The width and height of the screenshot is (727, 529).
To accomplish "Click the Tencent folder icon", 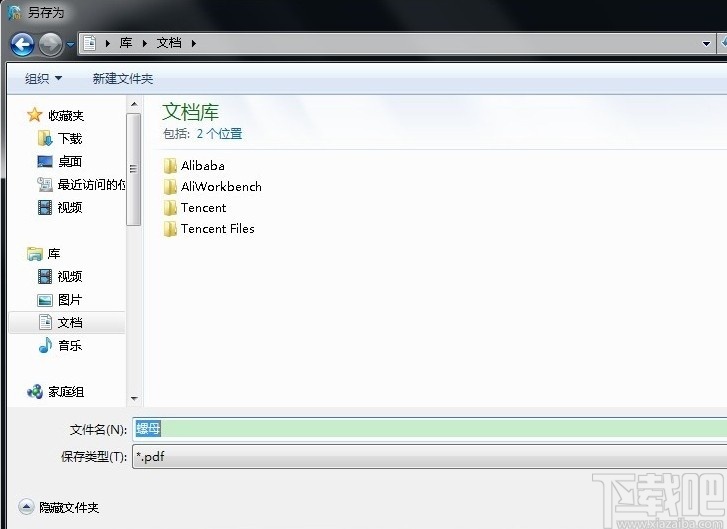I will 170,208.
